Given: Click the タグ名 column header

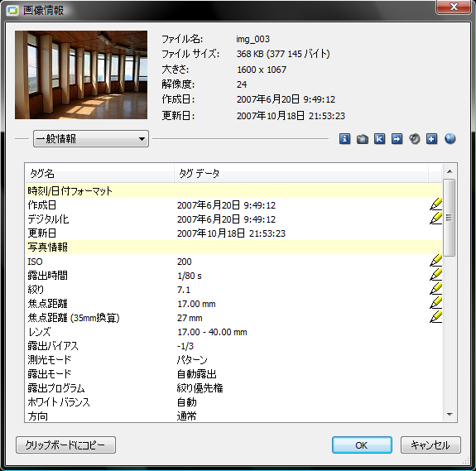Looking at the screenshot, I should click(99, 174).
